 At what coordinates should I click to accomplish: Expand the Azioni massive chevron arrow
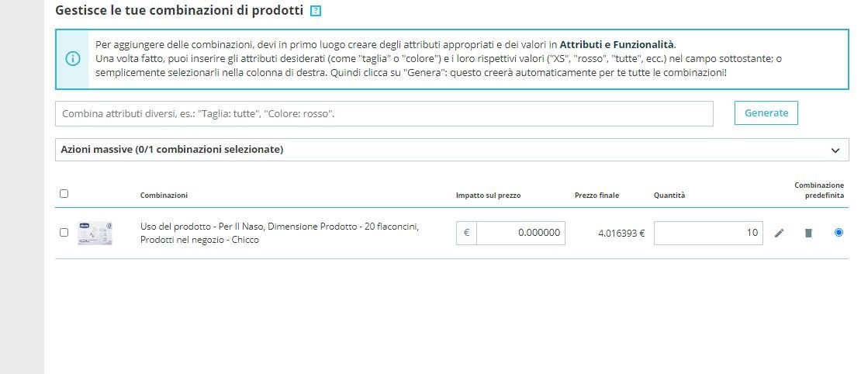[x=835, y=150]
